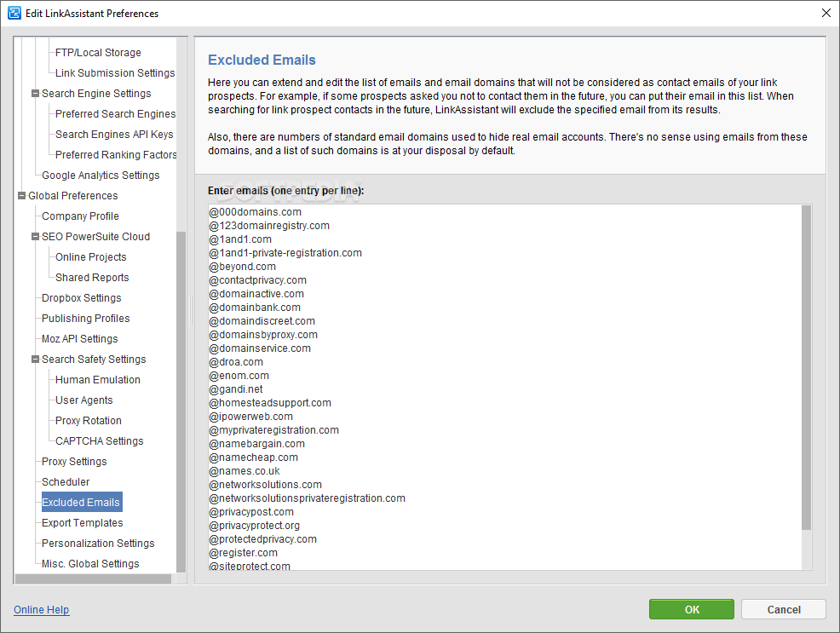Screen dimensions: 840x633
Task: Select Proxy Rotation in the tree
Action: pyautogui.click(x=89, y=420)
